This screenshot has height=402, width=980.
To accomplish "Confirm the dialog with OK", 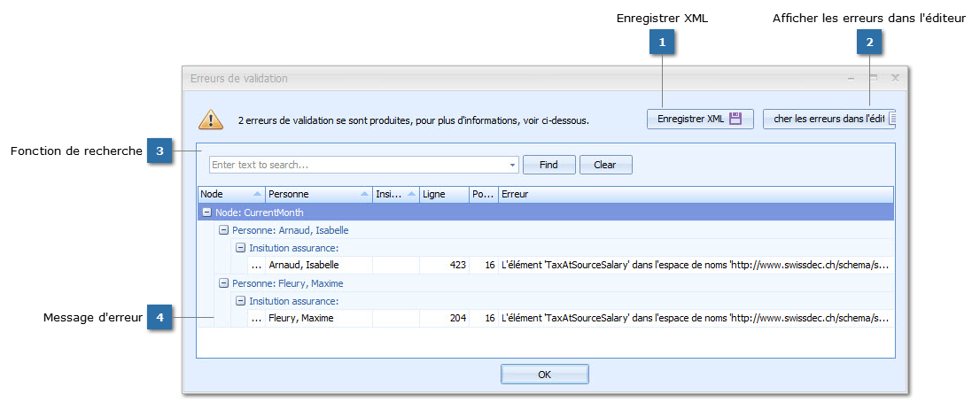I will (x=544, y=375).
